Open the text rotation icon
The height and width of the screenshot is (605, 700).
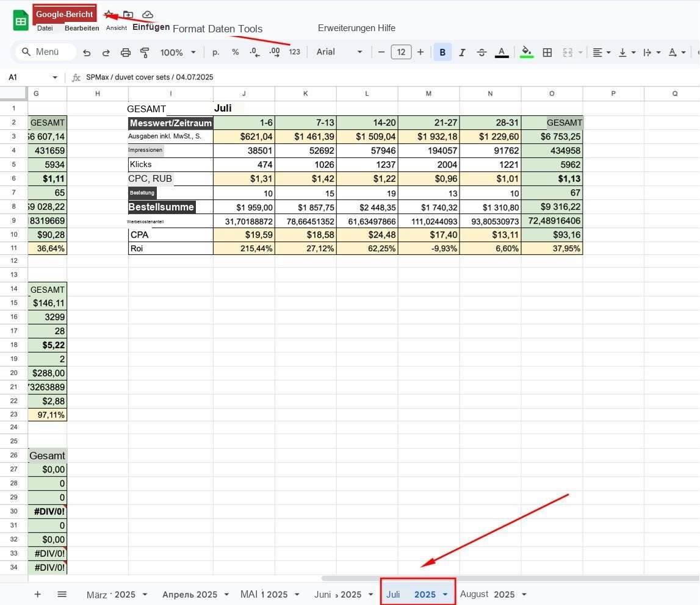point(677,52)
